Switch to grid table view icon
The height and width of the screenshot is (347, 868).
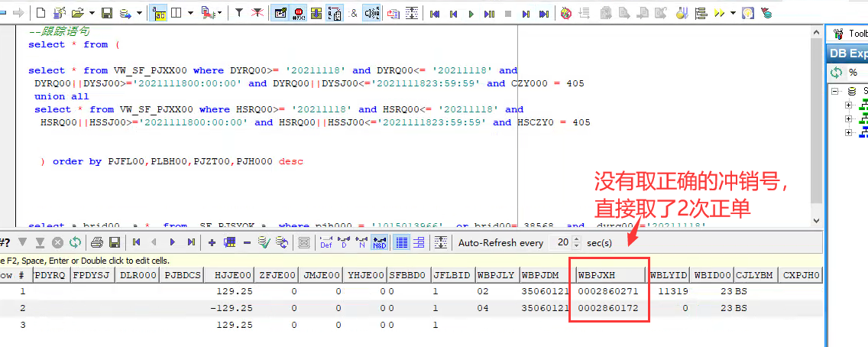coord(403,242)
